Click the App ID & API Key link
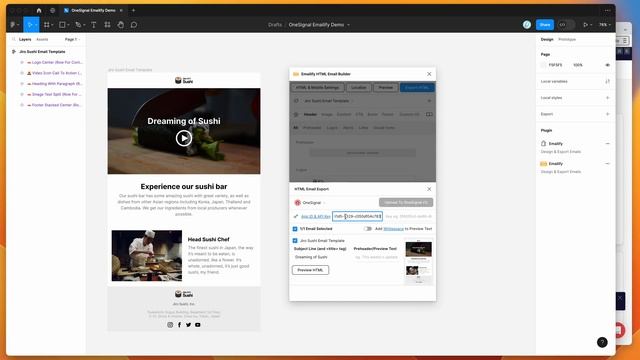Image resolution: width=640 pixels, height=360 pixels. point(316,216)
